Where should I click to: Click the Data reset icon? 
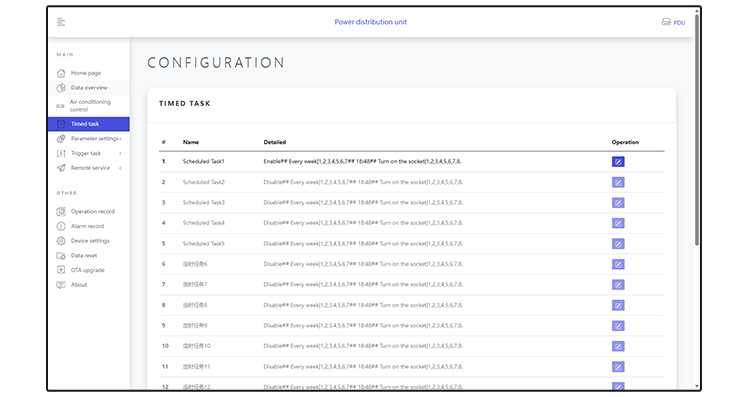coord(61,255)
